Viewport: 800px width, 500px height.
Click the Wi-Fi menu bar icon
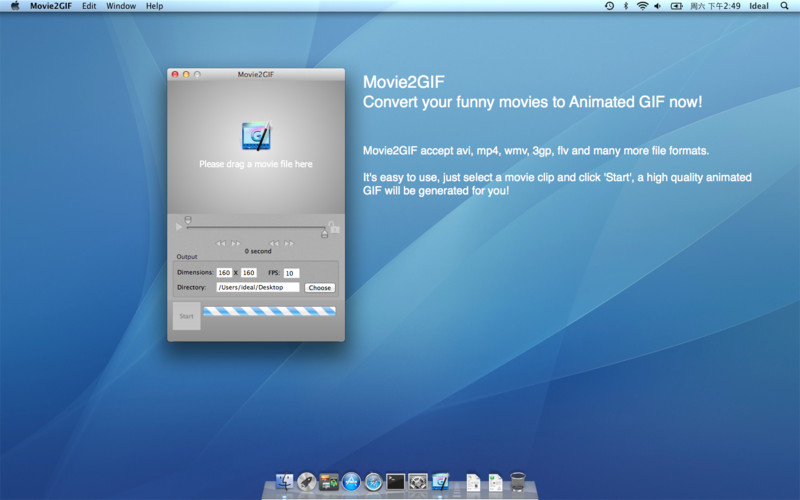click(x=642, y=6)
